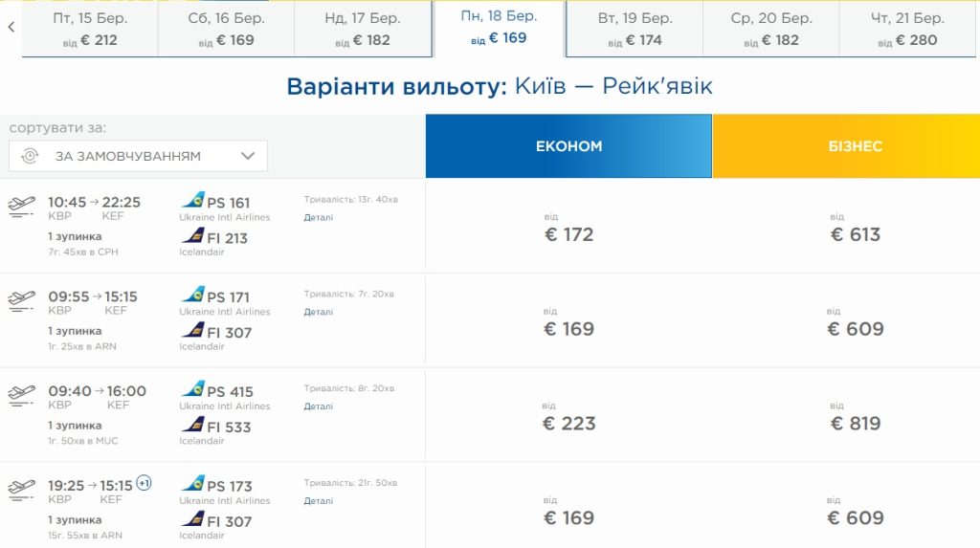Click the +1 day indicator on the 19:25 flight
This screenshot has width=980, height=548.
[144, 483]
